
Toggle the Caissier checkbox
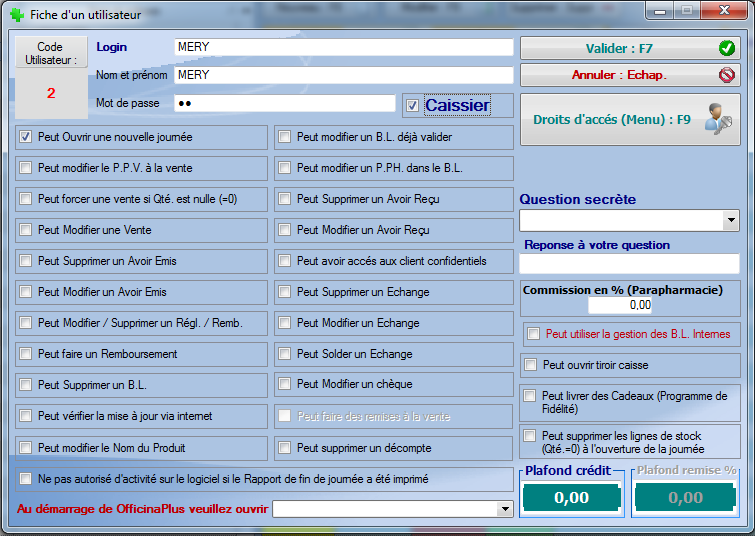[413, 105]
